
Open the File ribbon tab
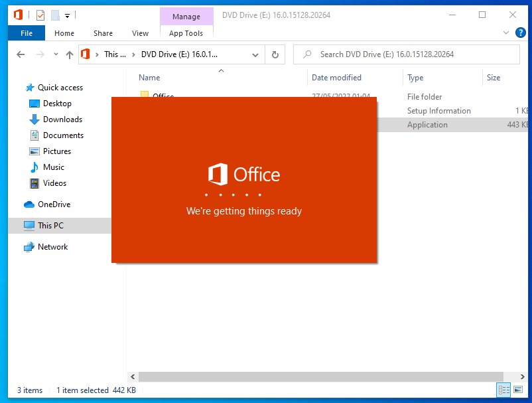[x=27, y=33]
